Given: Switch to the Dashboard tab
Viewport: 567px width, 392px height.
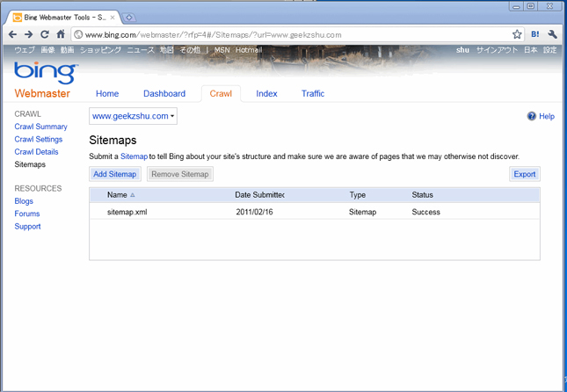Looking at the screenshot, I should [164, 94].
